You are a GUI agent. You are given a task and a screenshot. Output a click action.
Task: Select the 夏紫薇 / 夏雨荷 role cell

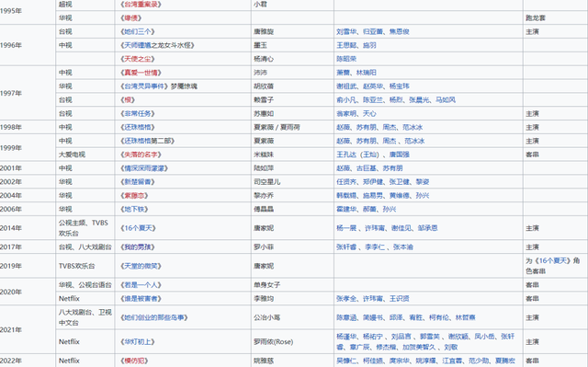pos(292,127)
